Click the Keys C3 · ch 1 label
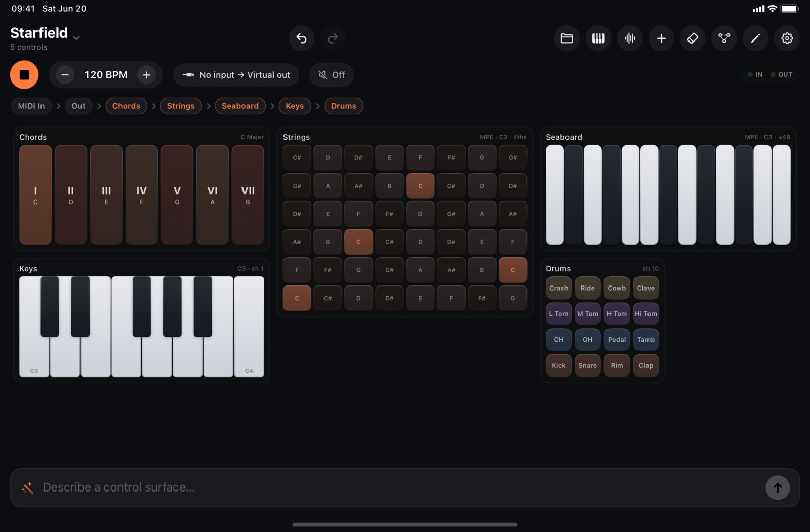 coord(251,269)
